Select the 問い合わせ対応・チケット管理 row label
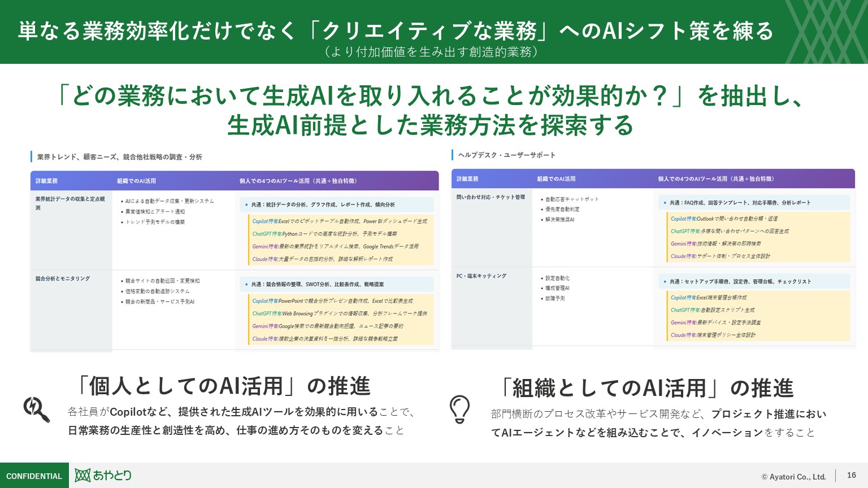868x488 pixels. 491,197
